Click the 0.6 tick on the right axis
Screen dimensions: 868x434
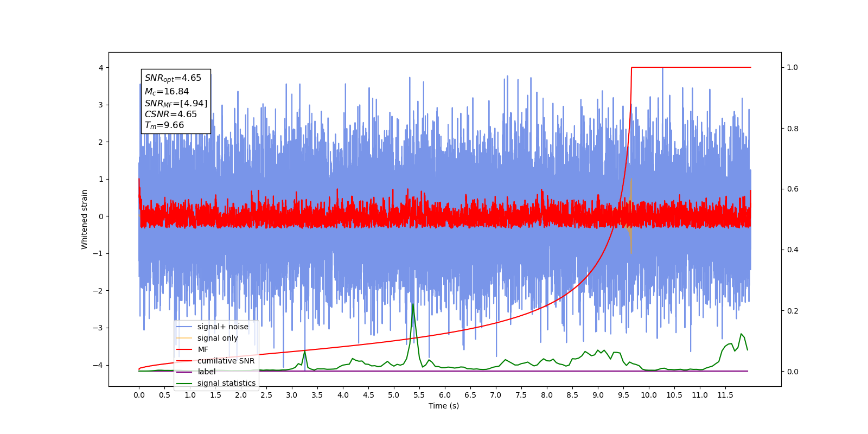(793, 189)
